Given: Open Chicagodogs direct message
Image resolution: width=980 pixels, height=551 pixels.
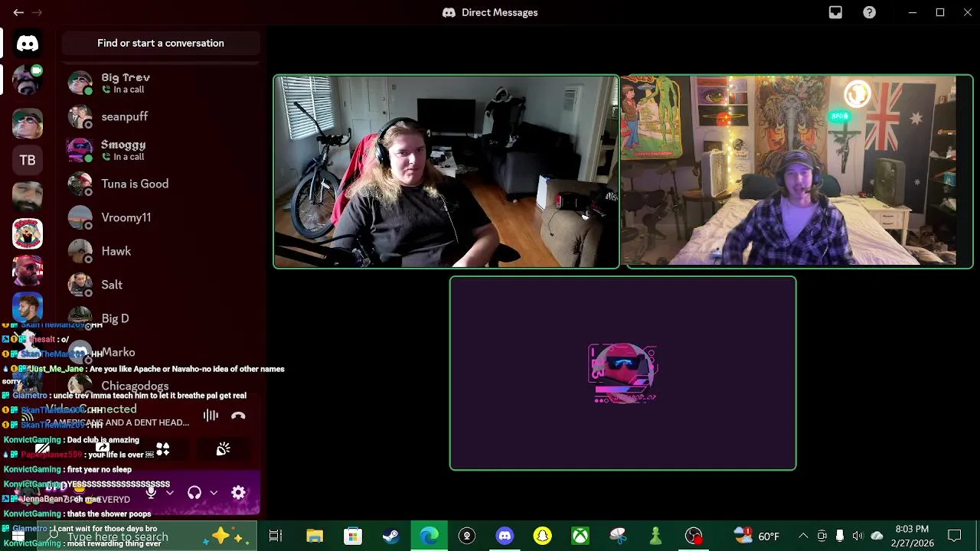Looking at the screenshot, I should (161, 386).
